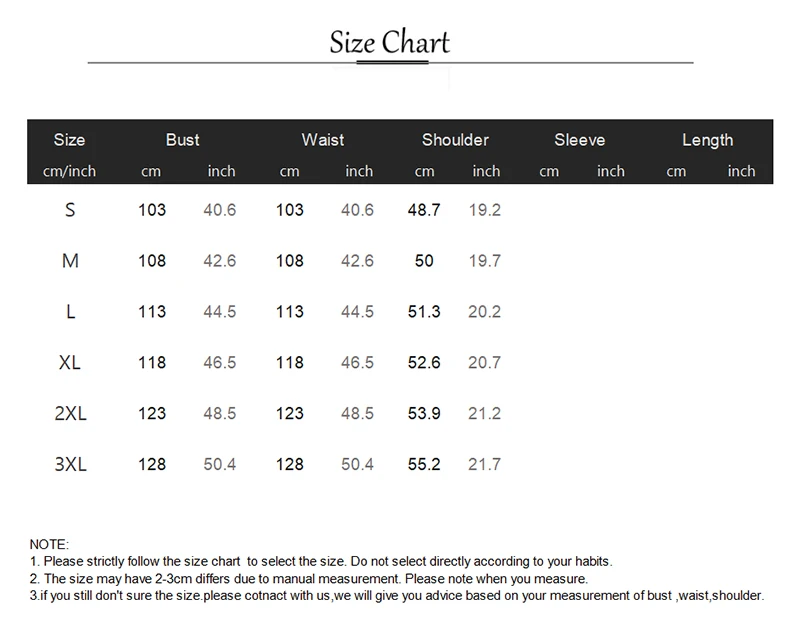Click the Size Chart title
Image resolution: width=800 pixels, height=622 pixels.
(390, 43)
